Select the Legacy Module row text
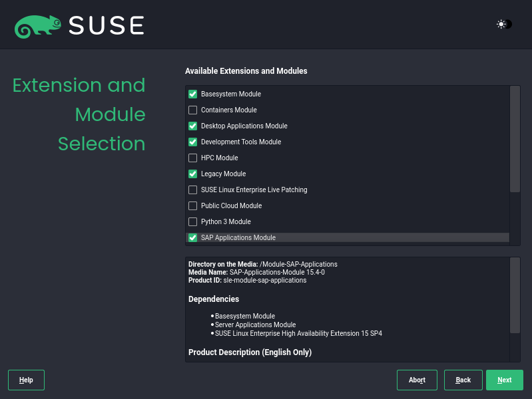Image resolution: width=532 pixels, height=399 pixels. tap(224, 174)
